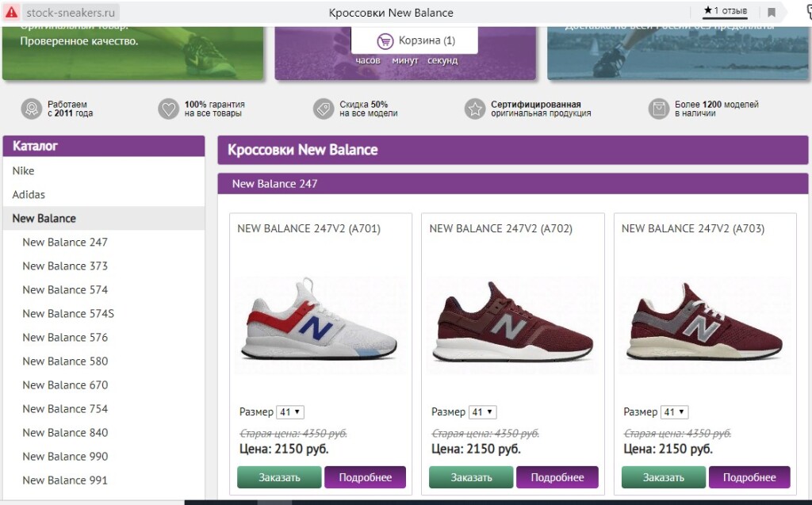
Task: Click the medal icon near Работаем с 2011
Action: point(31,109)
